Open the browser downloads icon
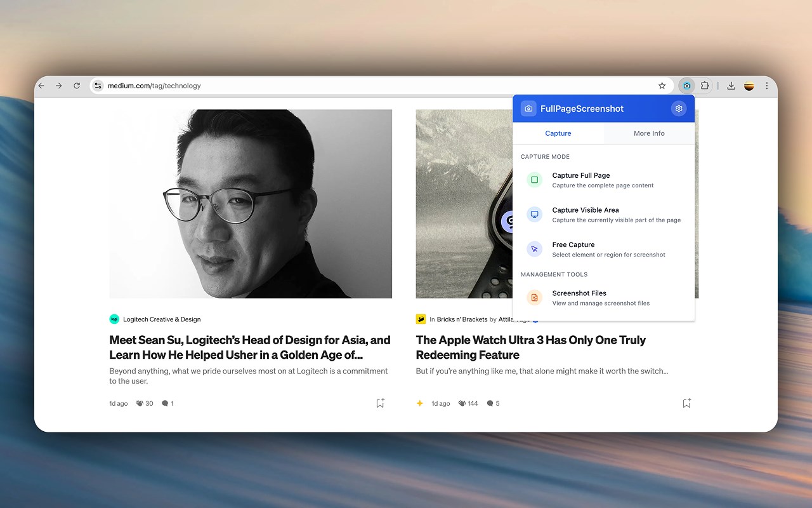 tap(731, 86)
